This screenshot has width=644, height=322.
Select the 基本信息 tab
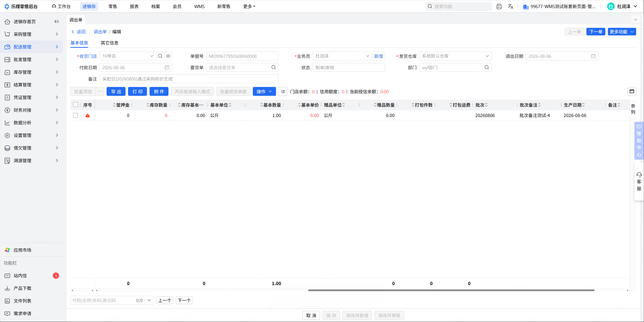pos(79,43)
